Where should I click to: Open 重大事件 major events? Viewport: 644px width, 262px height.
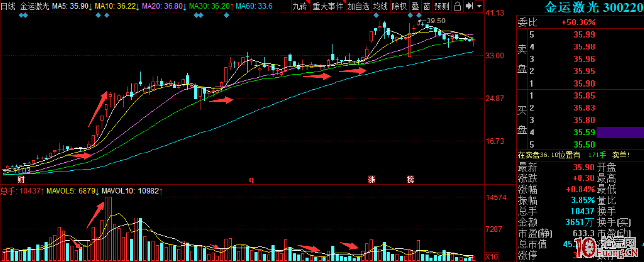coord(327,6)
